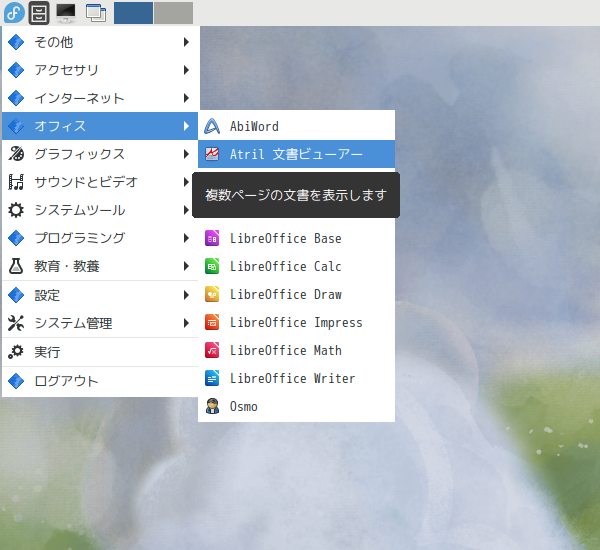Click the プログラミング category icon
This screenshot has height=550, width=600.
[16, 238]
